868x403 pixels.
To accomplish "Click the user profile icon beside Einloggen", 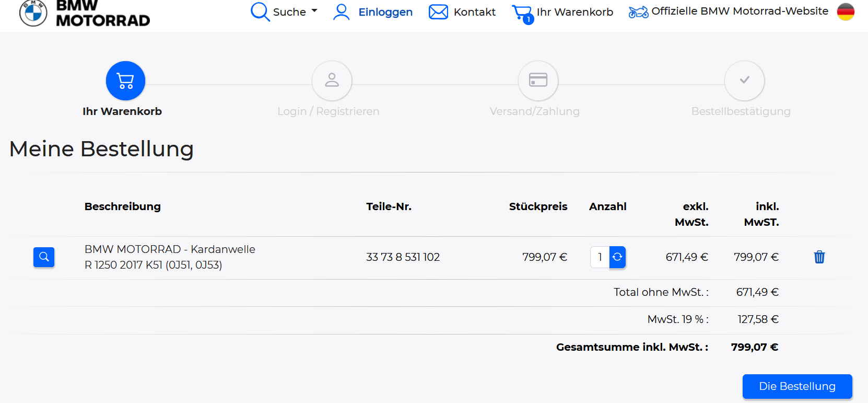I will pyautogui.click(x=342, y=12).
